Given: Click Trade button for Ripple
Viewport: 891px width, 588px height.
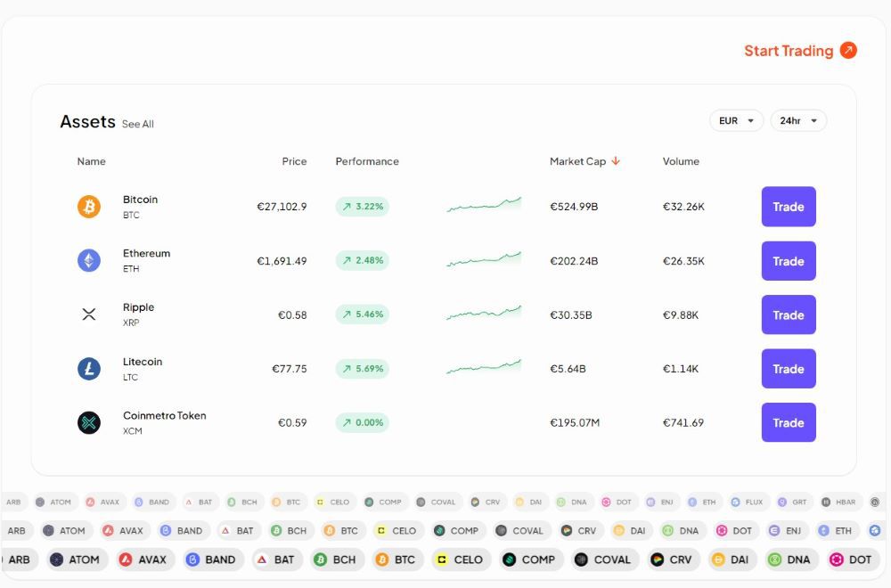Looking at the screenshot, I should [789, 314].
